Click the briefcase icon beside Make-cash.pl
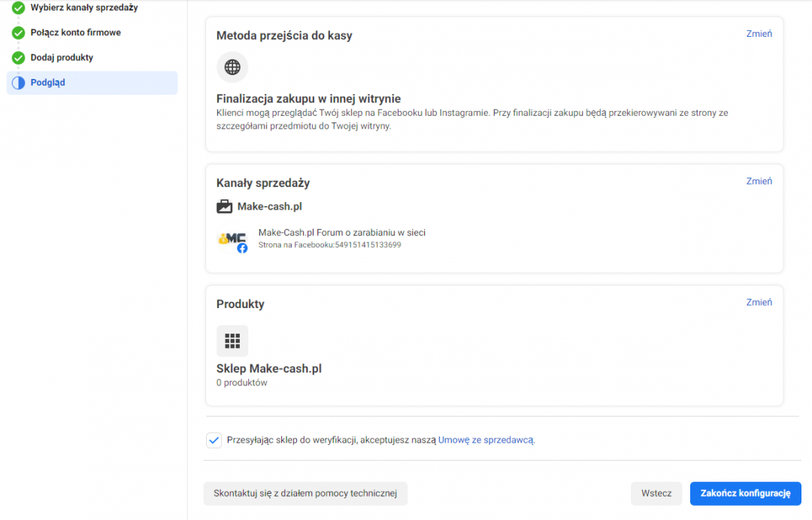Screen dimensions: 812x520 [224, 206]
